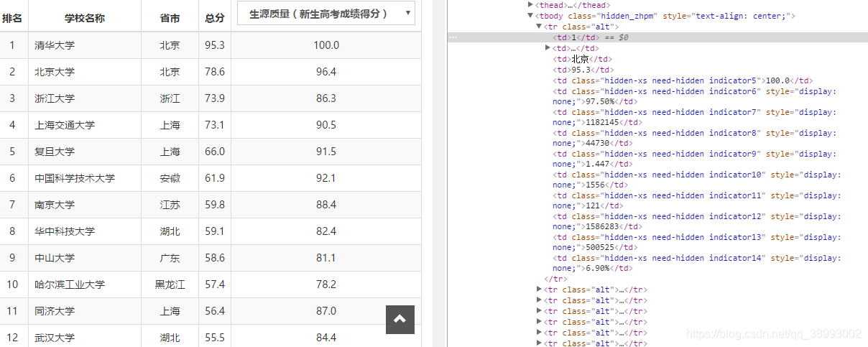Click the back-to-top arrow button
The height and width of the screenshot is (347, 868).
coord(400,320)
